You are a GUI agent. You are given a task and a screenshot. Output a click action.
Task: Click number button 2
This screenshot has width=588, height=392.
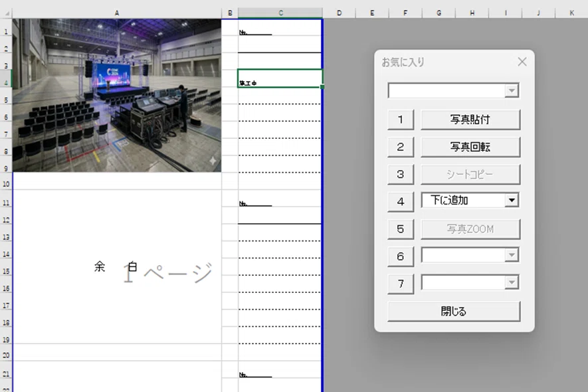point(401,147)
